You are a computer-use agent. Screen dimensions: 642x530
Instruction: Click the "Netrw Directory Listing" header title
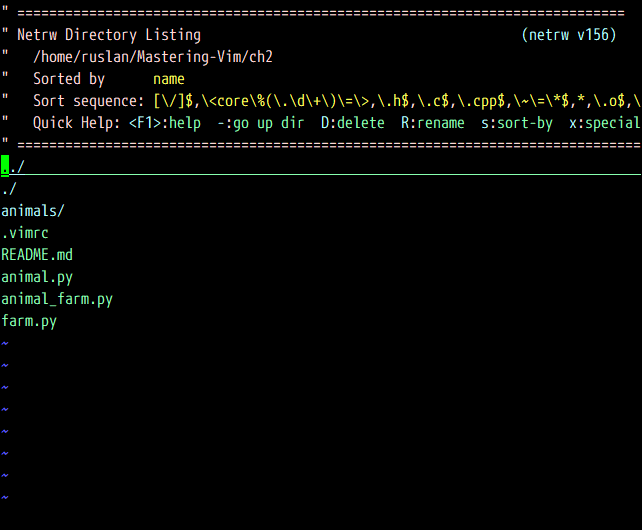coord(109,35)
